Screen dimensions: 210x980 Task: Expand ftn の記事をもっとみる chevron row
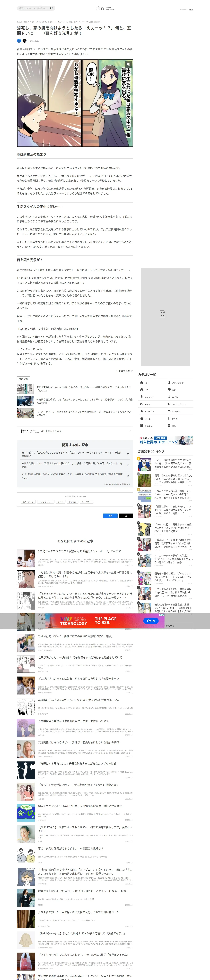(x=75, y=431)
